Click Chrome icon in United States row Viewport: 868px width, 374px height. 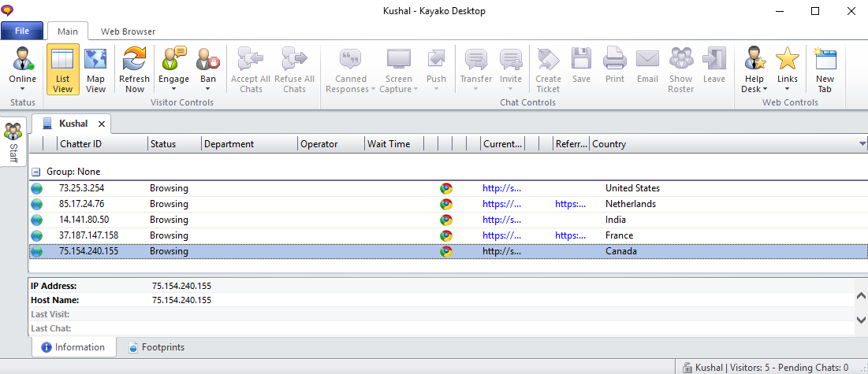click(445, 188)
